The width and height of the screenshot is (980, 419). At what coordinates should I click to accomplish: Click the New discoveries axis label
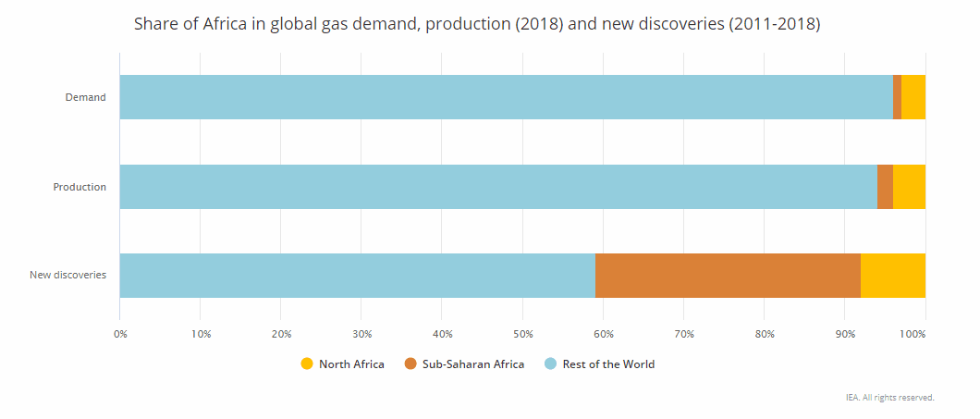[67, 276]
